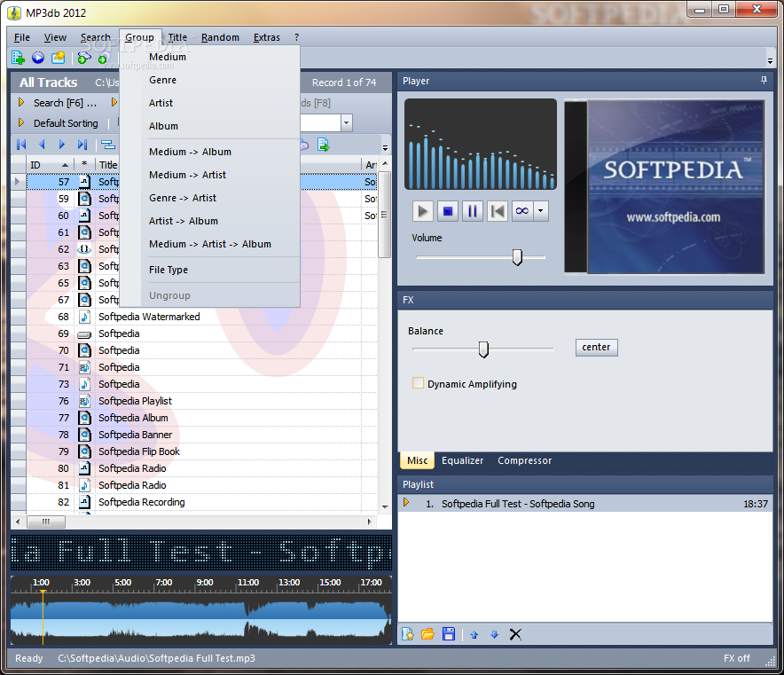The image size is (784, 675).
Task: Sort by the ID column header
Action: pos(50,165)
